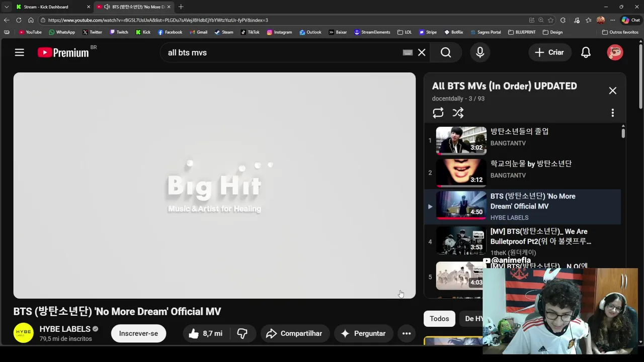
Task: Go back in browser history
Action: [x=6, y=20]
